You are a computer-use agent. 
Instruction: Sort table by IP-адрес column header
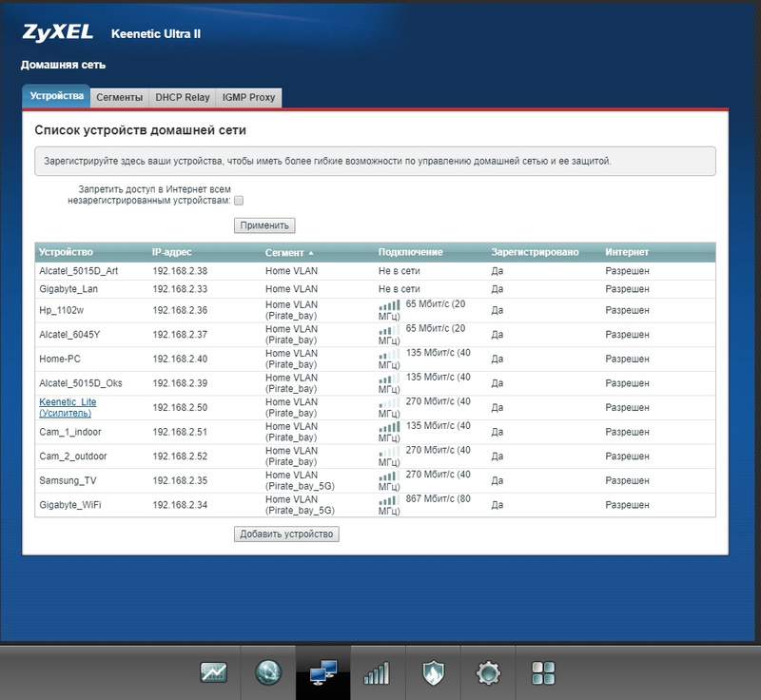coord(172,252)
